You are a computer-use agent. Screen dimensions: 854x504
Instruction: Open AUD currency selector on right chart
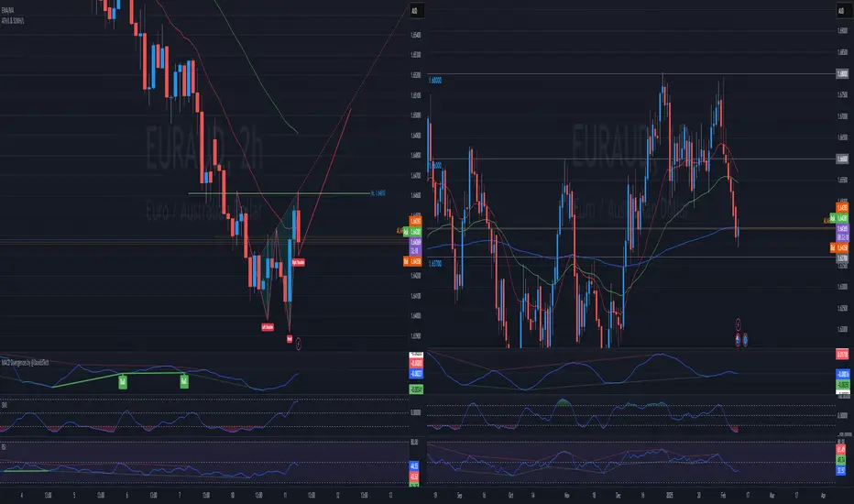841,11
